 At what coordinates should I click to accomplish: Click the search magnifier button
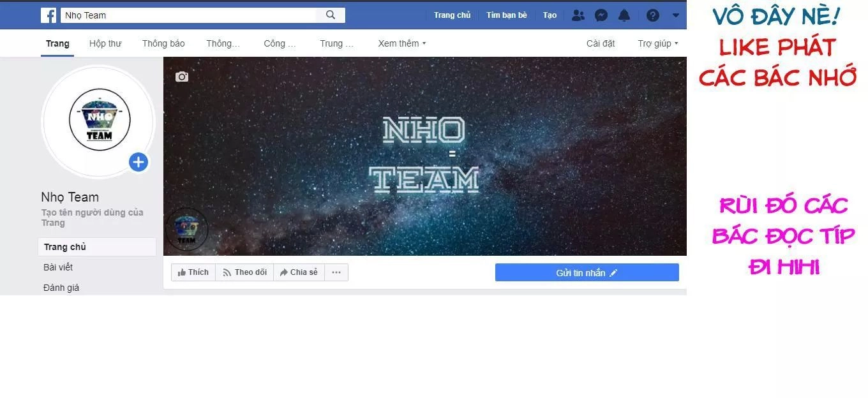[x=331, y=15]
